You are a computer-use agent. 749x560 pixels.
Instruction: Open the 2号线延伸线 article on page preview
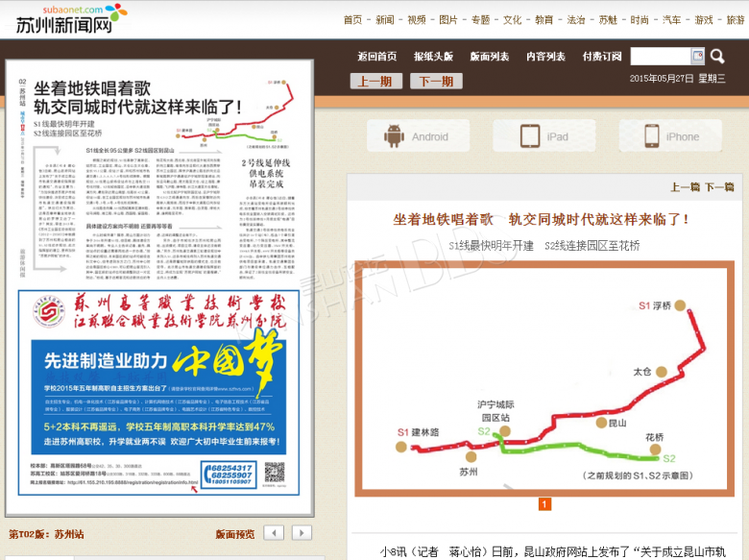point(266,173)
